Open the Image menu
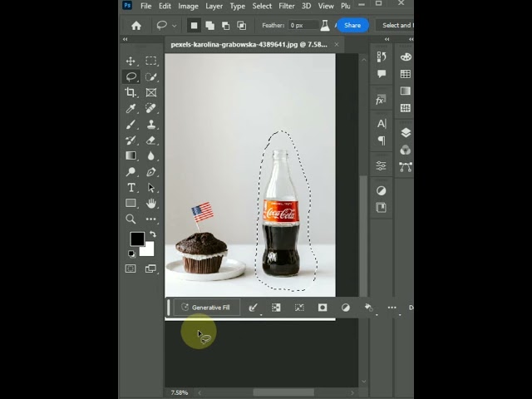The image size is (532, 399). click(189, 6)
